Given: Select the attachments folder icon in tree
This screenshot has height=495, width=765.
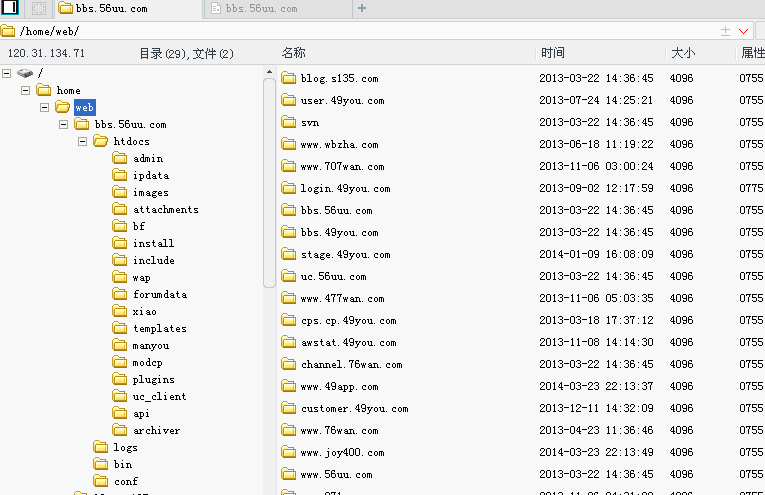Looking at the screenshot, I should pyautogui.click(x=120, y=209).
